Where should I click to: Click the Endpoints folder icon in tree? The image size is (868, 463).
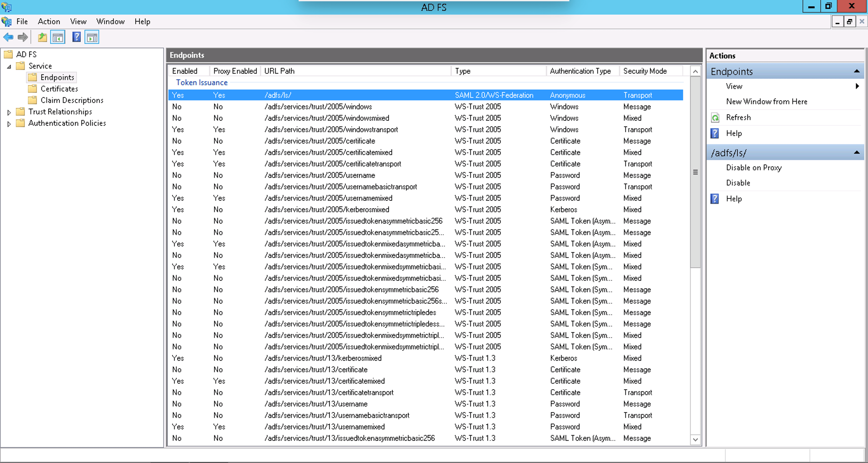click(x=33, y=78)
